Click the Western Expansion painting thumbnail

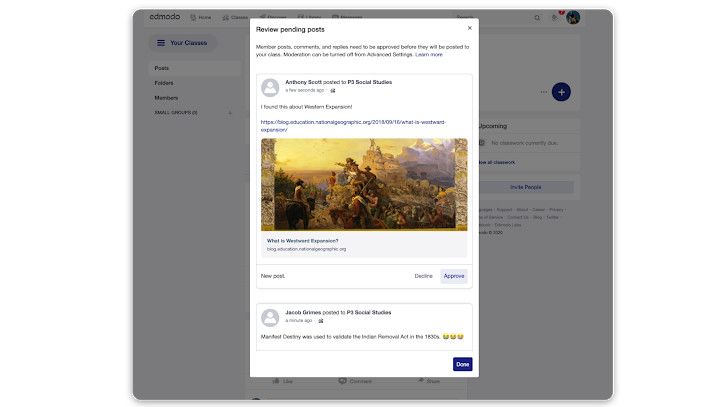click(364, 184)
